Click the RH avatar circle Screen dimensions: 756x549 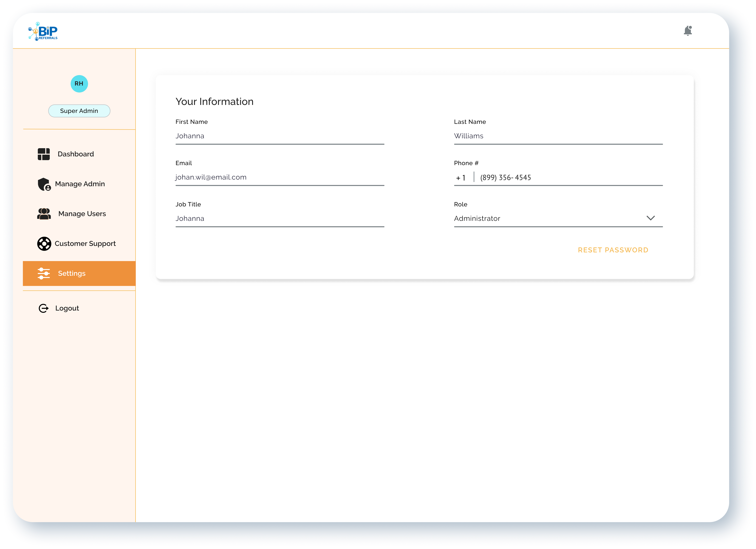(79, 84)
